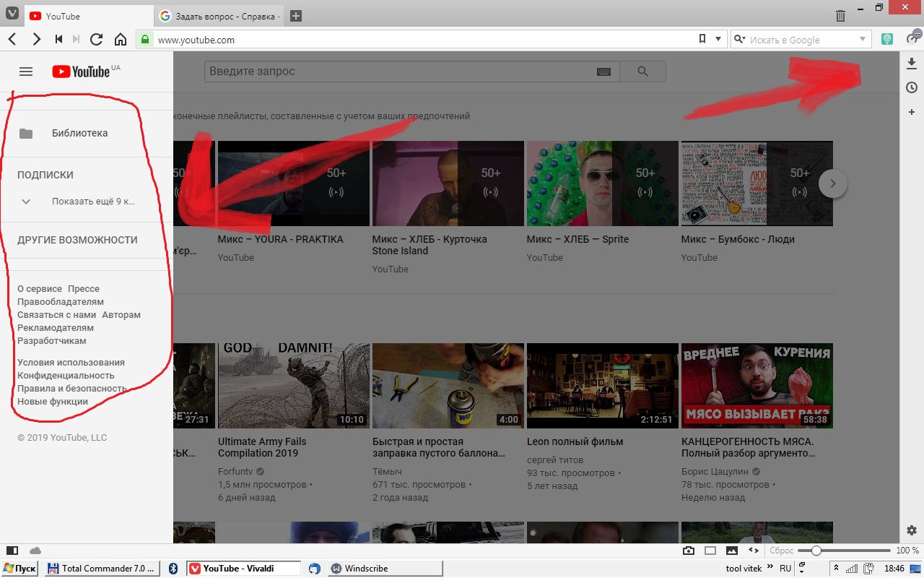Image resolution: width=924 pixels, height=578 pixels.
Task: Open the Разработчикам link
Action: (52, 341)
